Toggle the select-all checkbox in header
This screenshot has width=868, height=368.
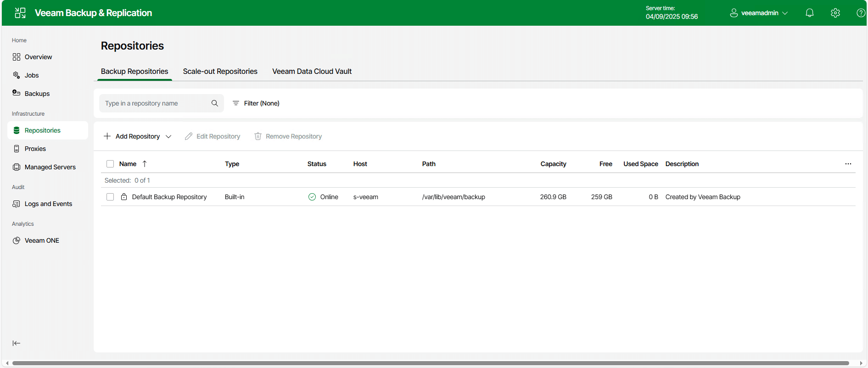[x=110, y=164]
